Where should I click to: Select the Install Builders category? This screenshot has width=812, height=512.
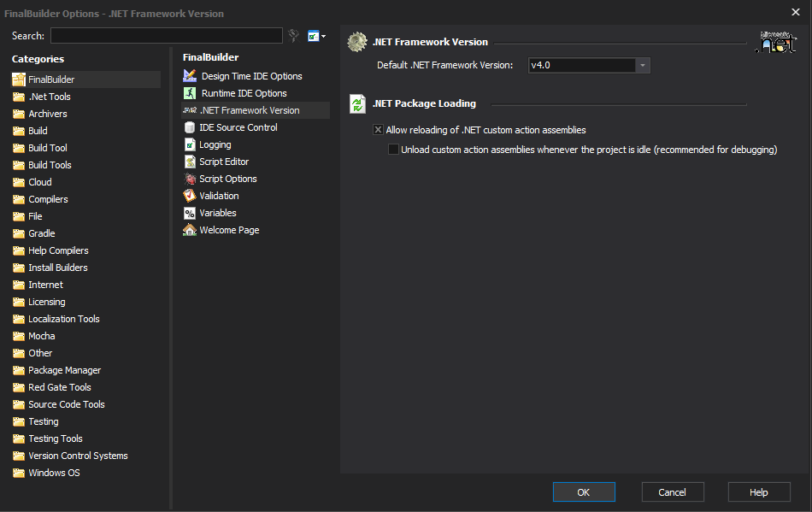point(57,268)
